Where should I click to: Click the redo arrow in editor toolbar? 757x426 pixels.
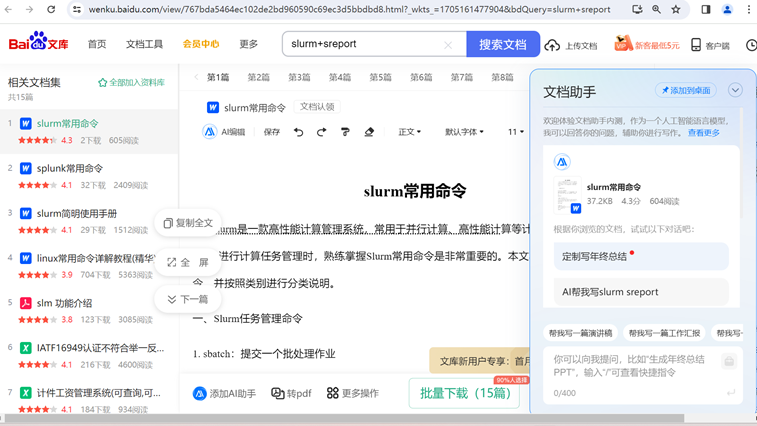pyautogui.click(x=321, y=132)
